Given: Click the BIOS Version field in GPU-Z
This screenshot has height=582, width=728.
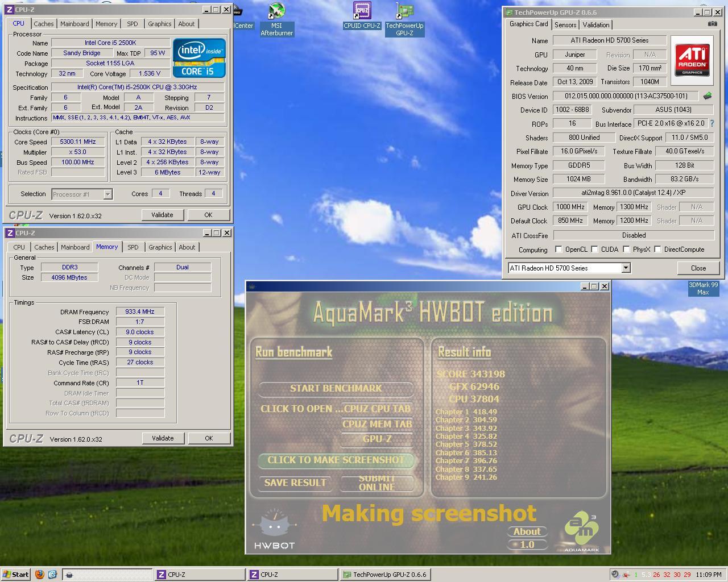Looking at the screenshot, I should (x=626, y=96).
